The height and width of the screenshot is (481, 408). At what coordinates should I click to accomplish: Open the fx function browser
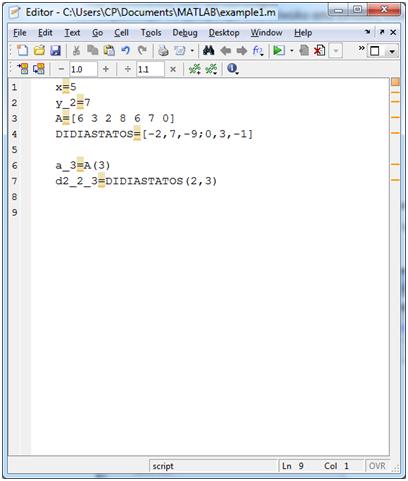coord(258,51)
